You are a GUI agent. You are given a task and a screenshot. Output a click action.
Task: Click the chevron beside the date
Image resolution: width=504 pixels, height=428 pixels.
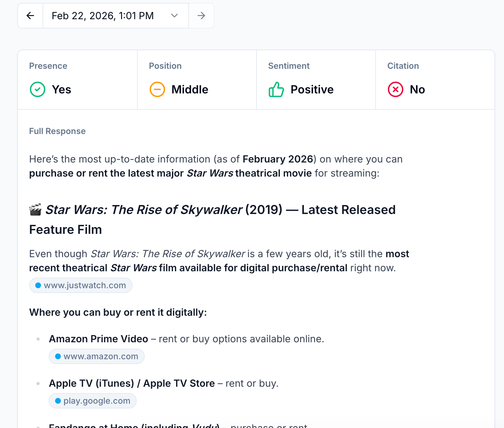pyautogui.click(x=174, y=16)
